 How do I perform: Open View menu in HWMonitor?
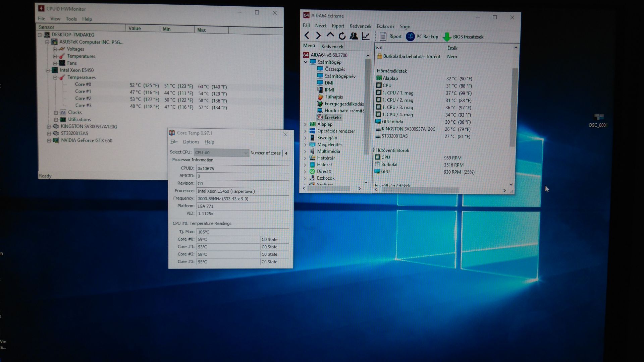coord(55,19)
